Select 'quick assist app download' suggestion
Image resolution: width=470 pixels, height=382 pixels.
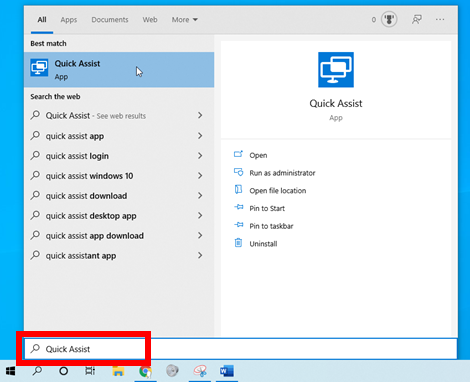click(119, 236)
